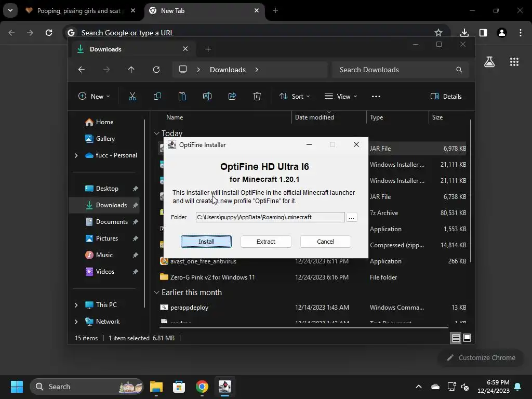This screenshot has width=532, height=399.
Task: Click Customize Chrome button
Action: [x=481, y=357]
